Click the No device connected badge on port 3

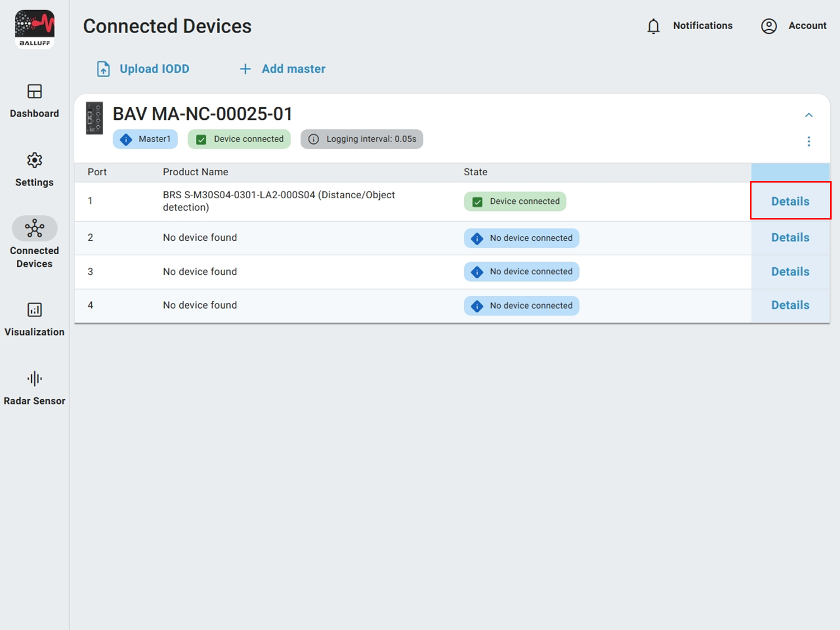521,272
